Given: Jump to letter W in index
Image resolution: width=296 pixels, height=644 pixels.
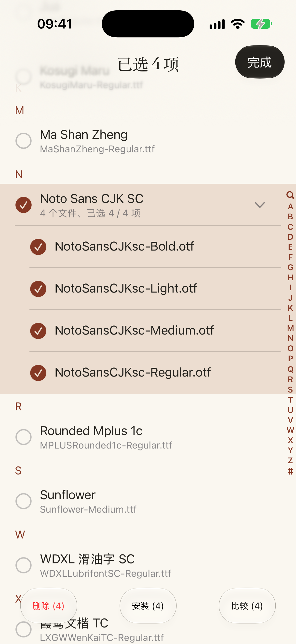Looking at the screenshot, I should (290, 430).
